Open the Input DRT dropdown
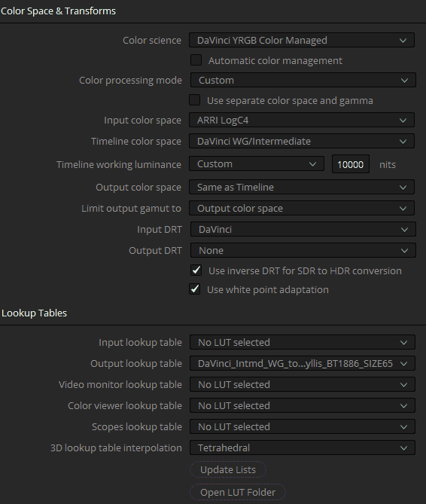Image resolution: width=426 pixels, height=504 pixels. click(303, 230)
